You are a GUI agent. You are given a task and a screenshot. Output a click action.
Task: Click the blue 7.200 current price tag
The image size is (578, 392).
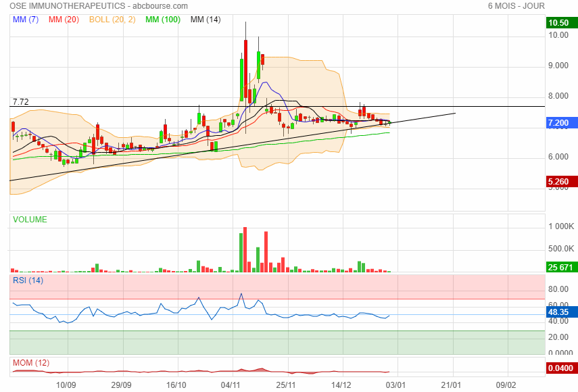click(x=561, y=123)
